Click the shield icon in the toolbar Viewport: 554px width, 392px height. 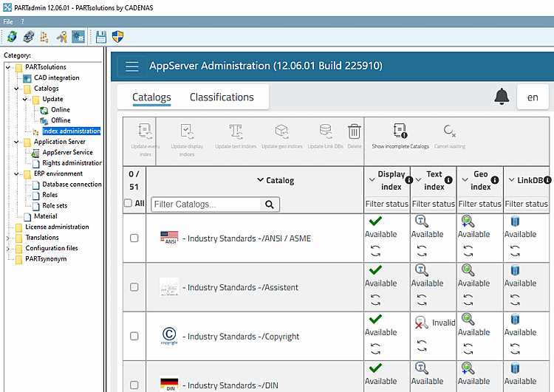pyautogui.click(x=117, y=36)
